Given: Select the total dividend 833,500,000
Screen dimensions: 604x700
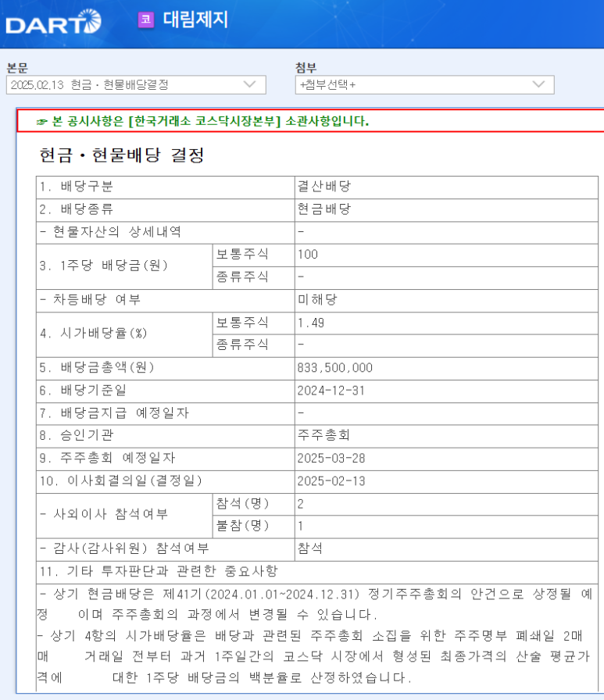Looking at the screenshot, I should click(x=334, y=367).
